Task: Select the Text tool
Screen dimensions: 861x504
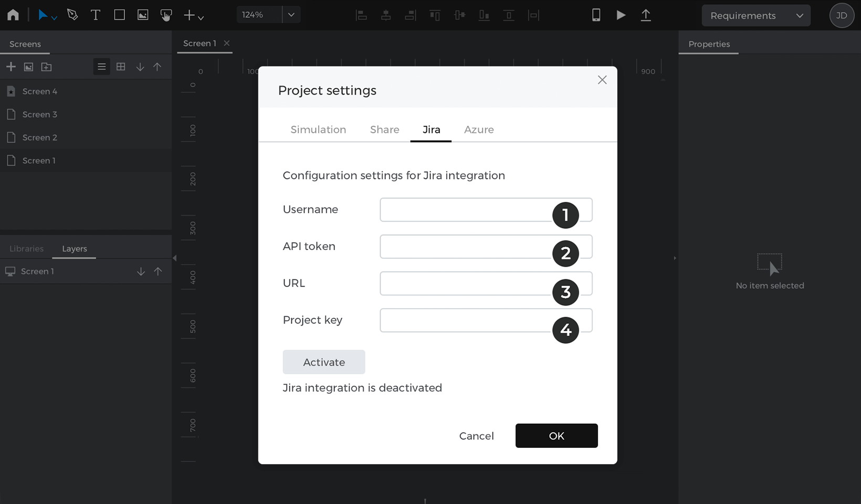Action: coord(96,15)
